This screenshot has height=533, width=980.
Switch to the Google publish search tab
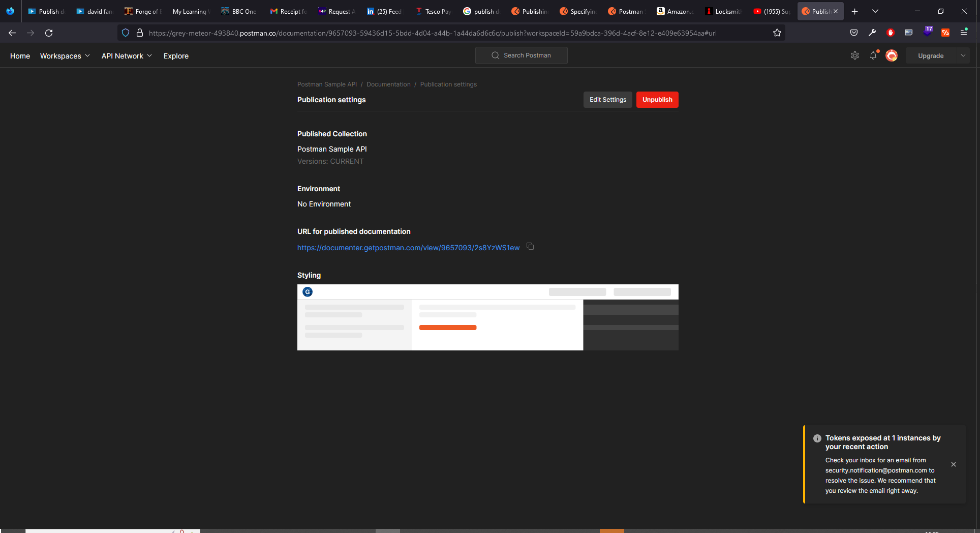click(x=481, y=11)
